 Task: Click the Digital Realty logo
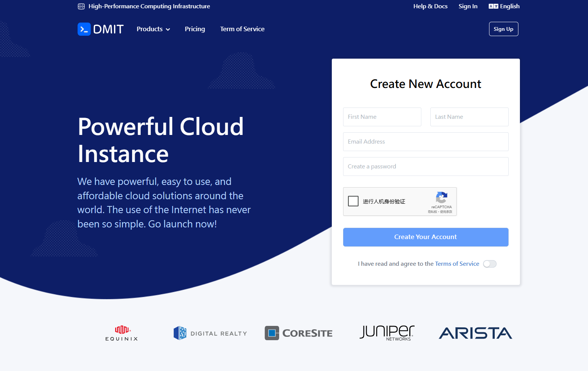[x=210, y=333]
